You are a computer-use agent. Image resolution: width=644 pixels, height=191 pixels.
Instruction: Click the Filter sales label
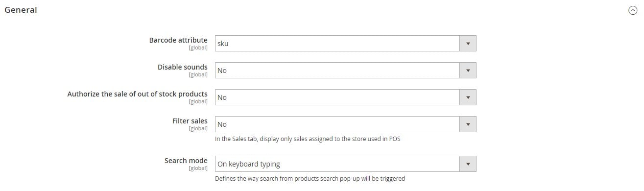click(190, 121)
